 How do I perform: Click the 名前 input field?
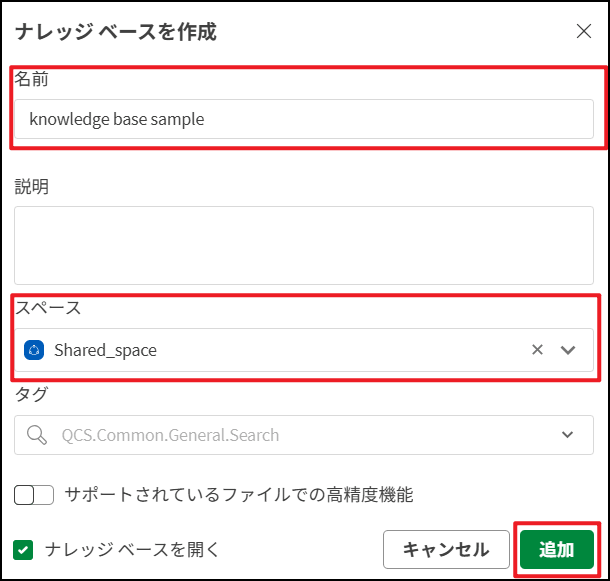pyautogui.click(x=304, y=119)
